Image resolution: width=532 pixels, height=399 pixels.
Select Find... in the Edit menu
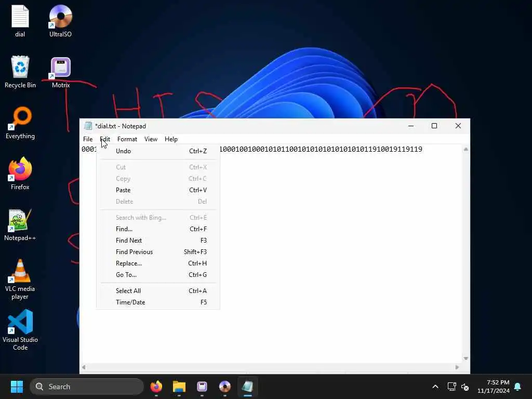pos(158,229)
